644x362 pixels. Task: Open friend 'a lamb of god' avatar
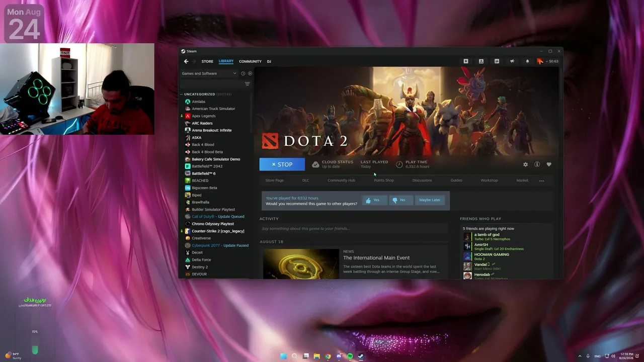click(x=467, y=237)
